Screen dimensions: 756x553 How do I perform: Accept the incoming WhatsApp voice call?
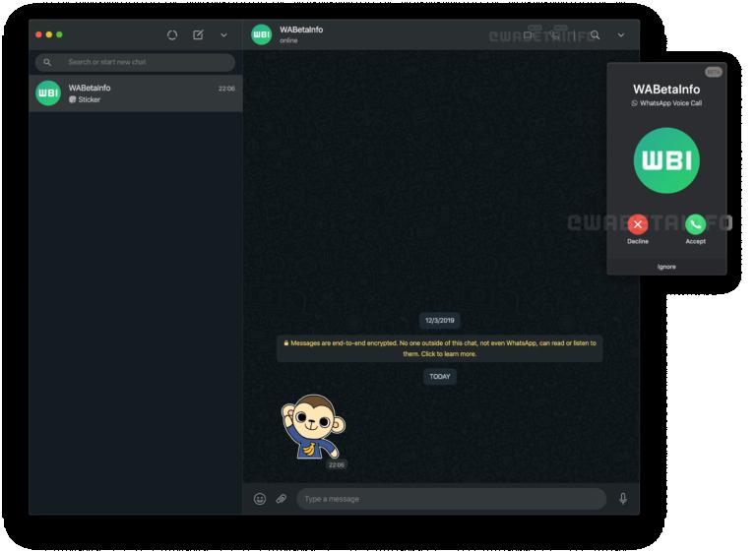(695, 224)
